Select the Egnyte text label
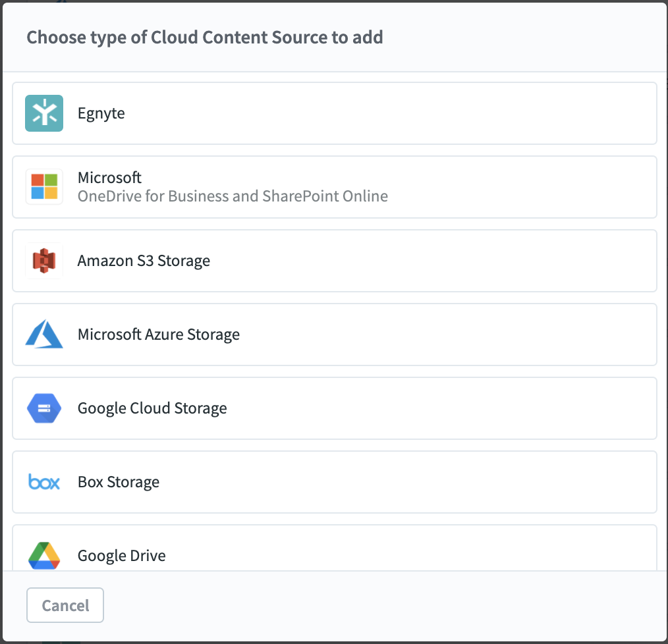 pyautogui.click(x=101, y=113)
